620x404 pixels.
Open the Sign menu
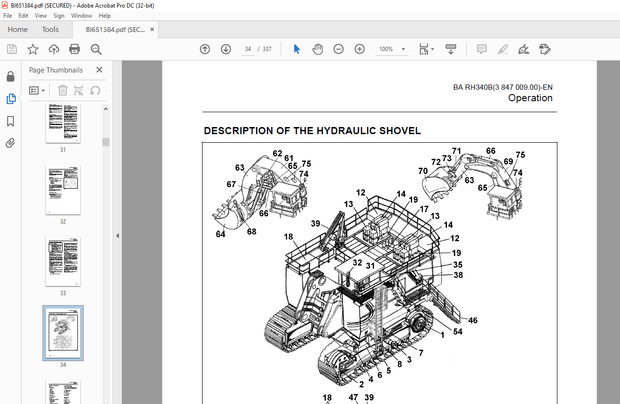tap(61, 16)
